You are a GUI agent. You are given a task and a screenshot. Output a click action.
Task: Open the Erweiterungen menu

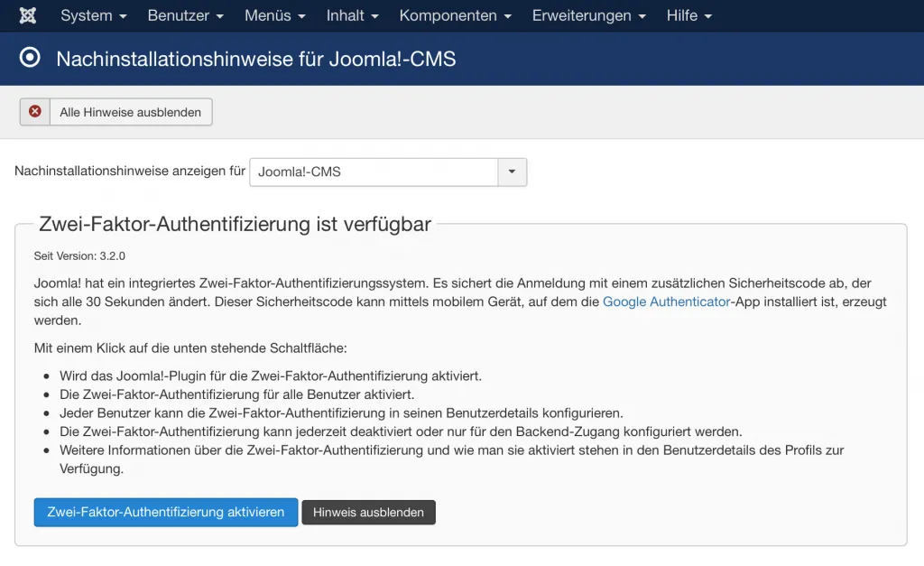(x=589, y=15)
